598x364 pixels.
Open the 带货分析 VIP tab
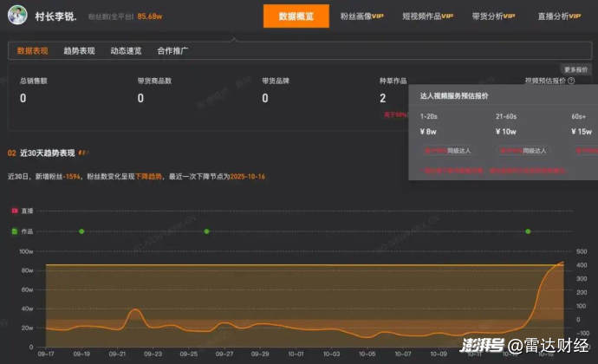(x=493, y=16)
